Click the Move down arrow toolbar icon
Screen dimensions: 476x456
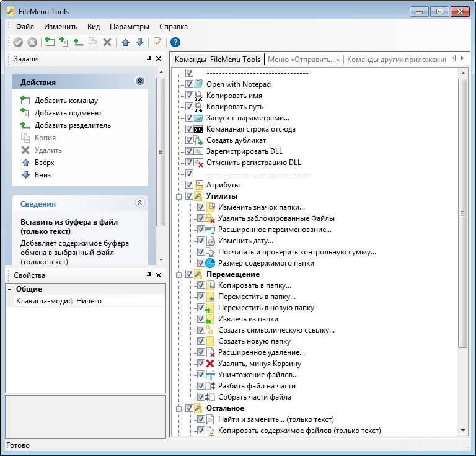(139, 42)
